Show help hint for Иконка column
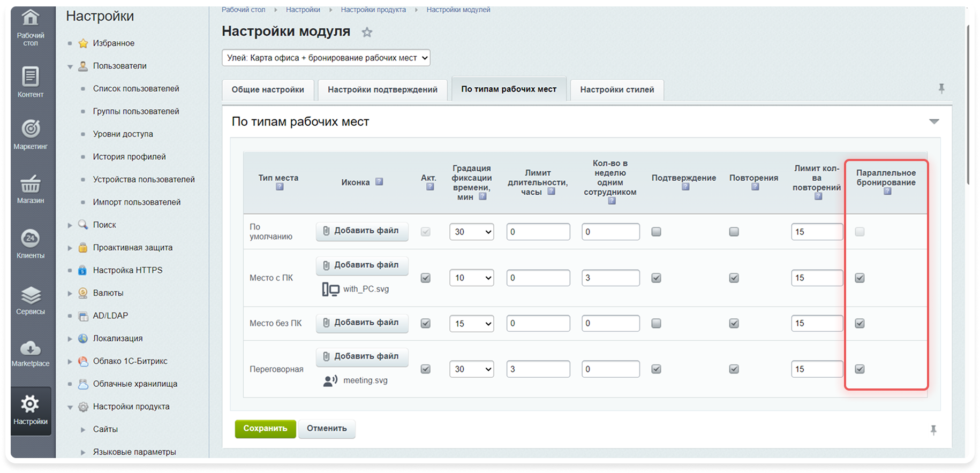This screenshot has height=473, width=980. click(379, 181)
